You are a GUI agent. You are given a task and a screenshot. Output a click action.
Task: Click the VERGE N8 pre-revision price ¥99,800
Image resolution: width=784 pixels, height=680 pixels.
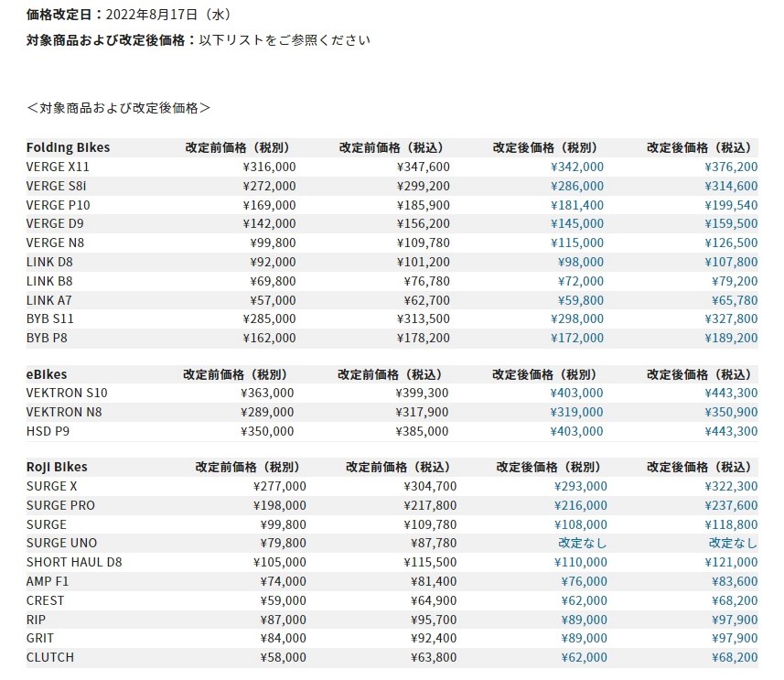coord(273,243)
